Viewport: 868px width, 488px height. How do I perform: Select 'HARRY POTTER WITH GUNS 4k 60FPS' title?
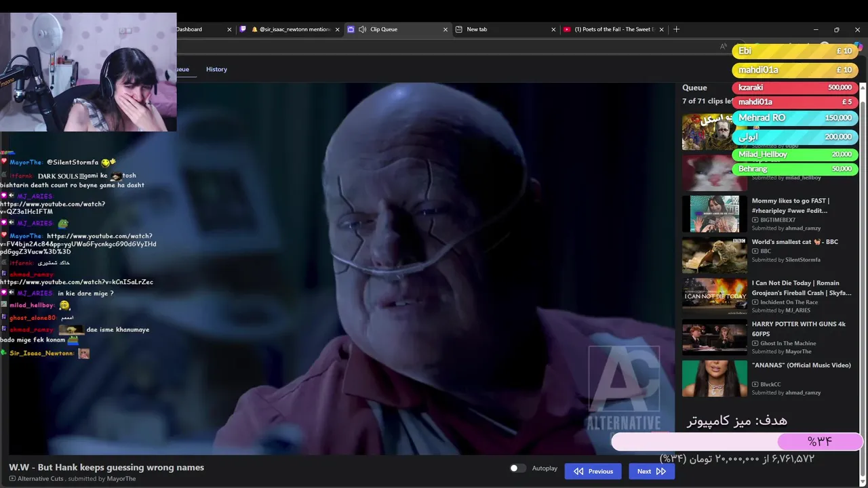tap(798, 329)
